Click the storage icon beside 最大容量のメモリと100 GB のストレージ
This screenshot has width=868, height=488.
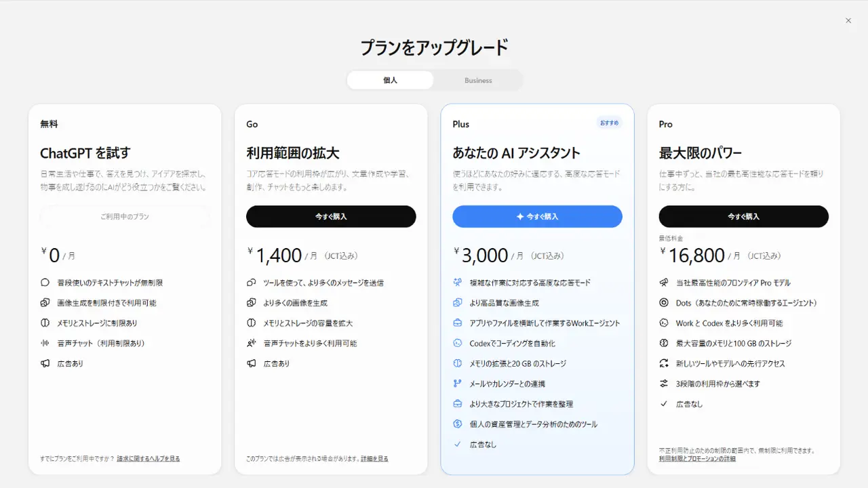click(664, 344)
